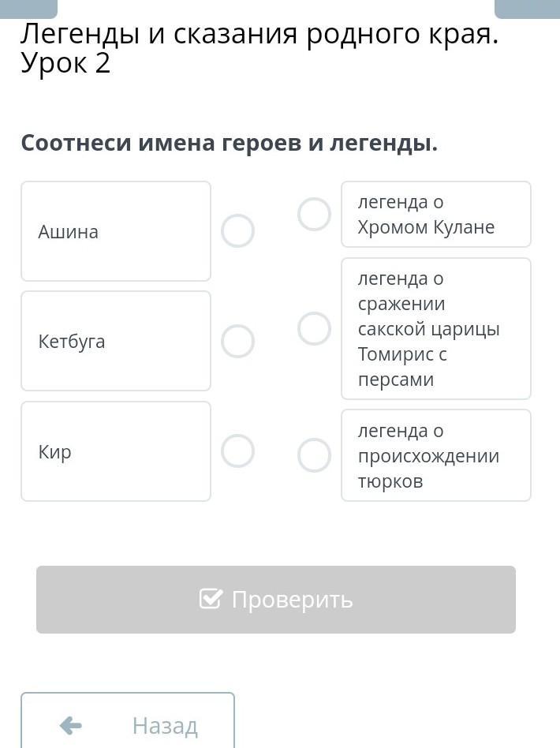Click the 'Соотнеси имена героев и легенды' prompt
This screenshot has height=748, width=560.
point(229,144)
